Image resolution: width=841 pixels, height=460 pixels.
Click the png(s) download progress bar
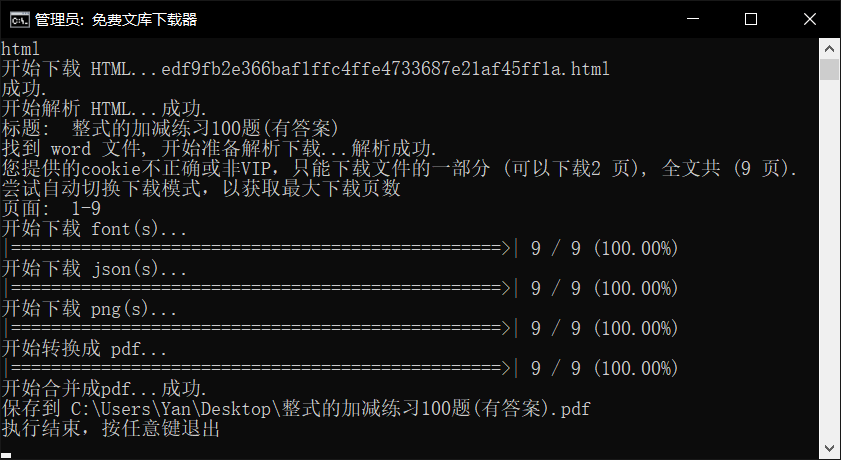[x=260, y=329]
